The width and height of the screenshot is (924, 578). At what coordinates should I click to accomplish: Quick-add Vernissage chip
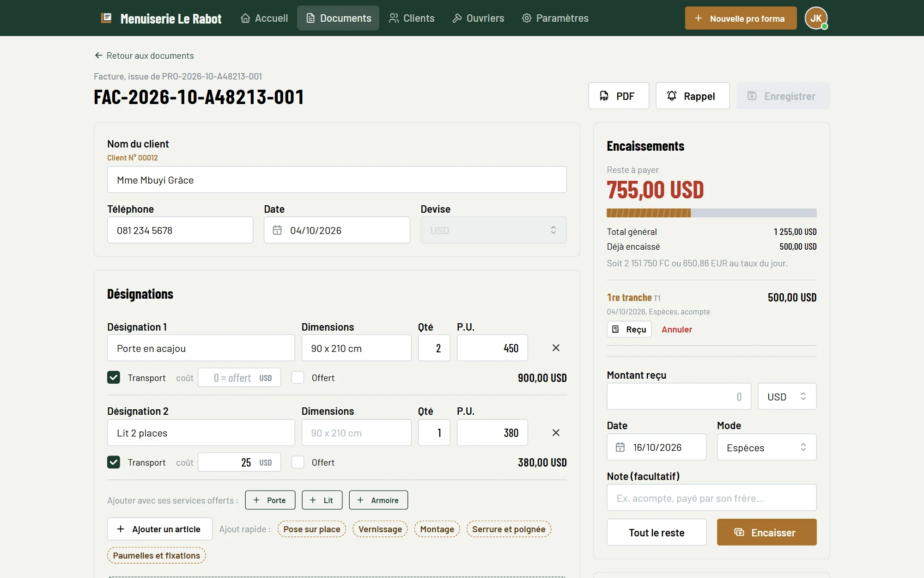pyautogui.click(x=380, y=529)
